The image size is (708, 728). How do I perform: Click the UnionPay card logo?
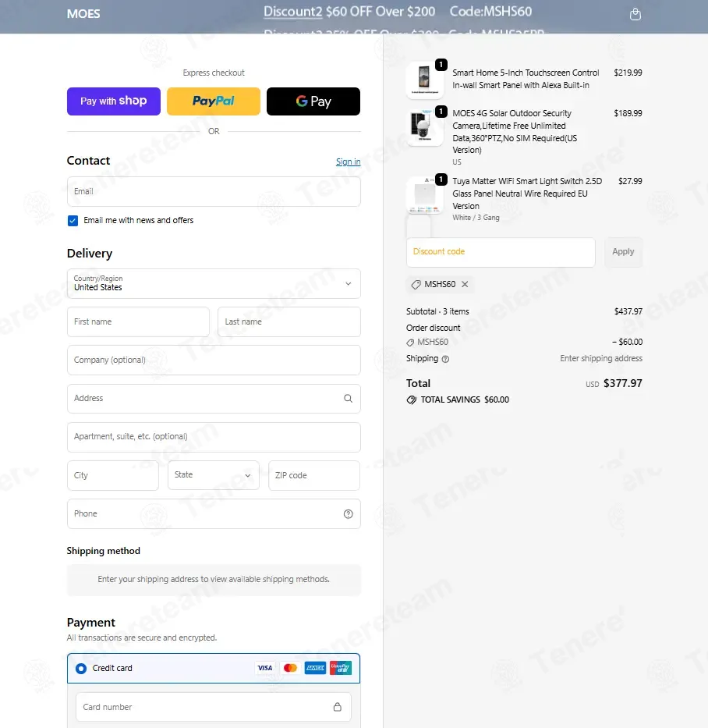click(341, 668)
